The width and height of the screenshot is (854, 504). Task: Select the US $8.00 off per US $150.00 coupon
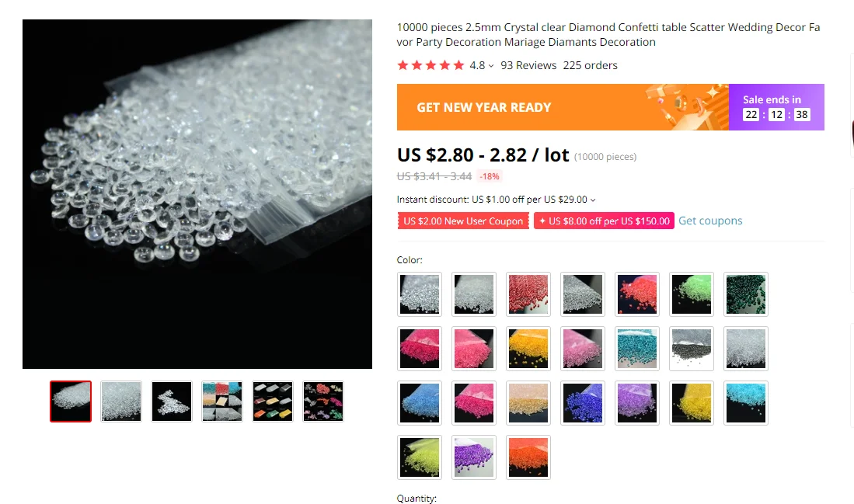(x=604, y=221)
